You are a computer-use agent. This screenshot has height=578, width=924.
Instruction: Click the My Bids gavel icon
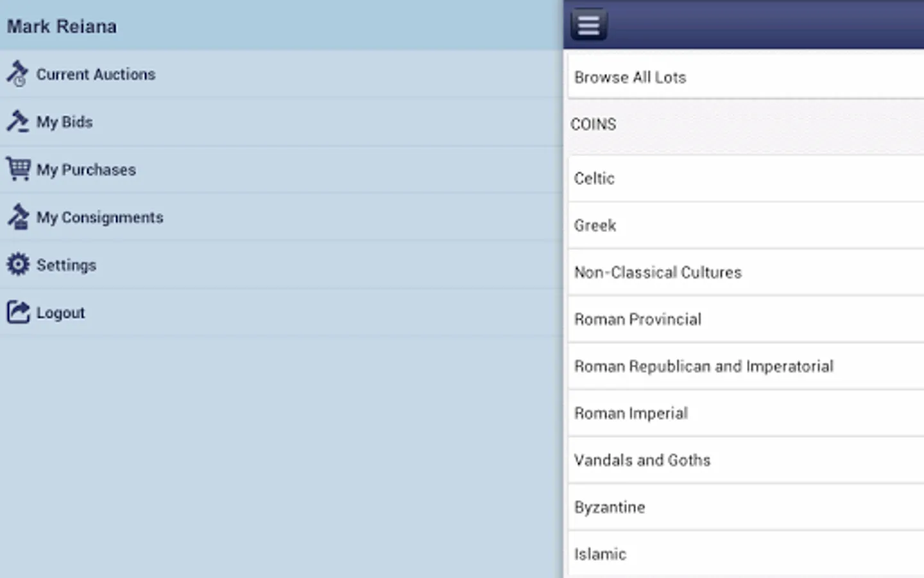click(x=18, y=121)
